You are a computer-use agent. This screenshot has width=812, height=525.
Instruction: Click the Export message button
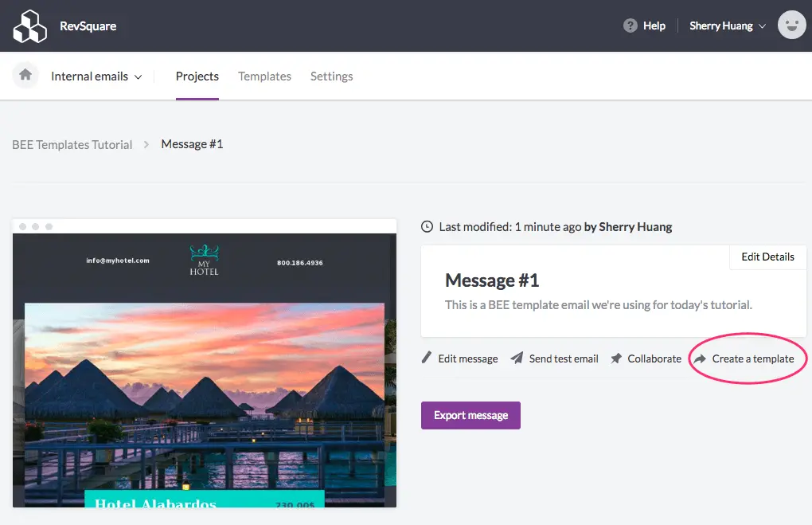pyautogui.click(x=470, y=415)
